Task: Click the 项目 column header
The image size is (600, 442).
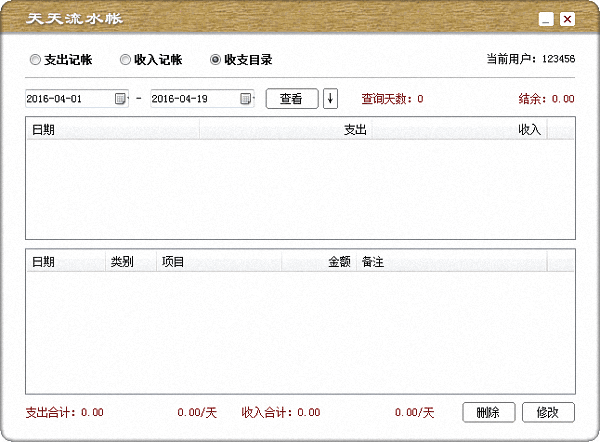Action: (x=218, y=262)
